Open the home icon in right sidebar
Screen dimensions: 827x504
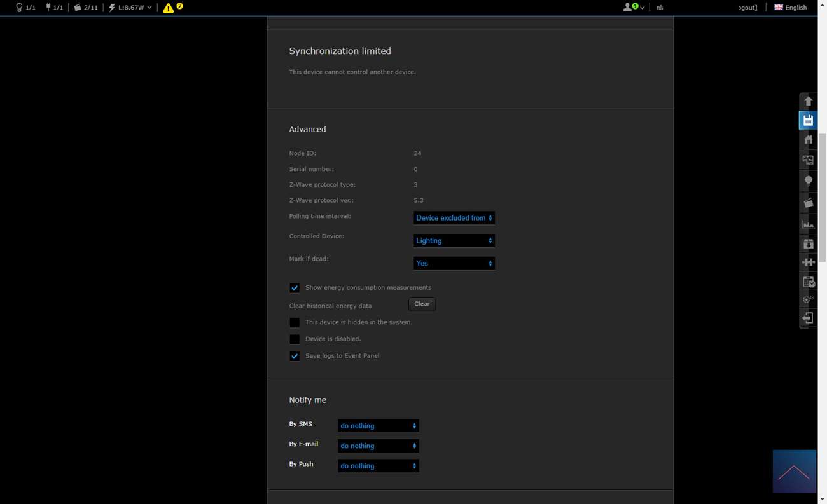pyautogui.click(x=808, y=140)
